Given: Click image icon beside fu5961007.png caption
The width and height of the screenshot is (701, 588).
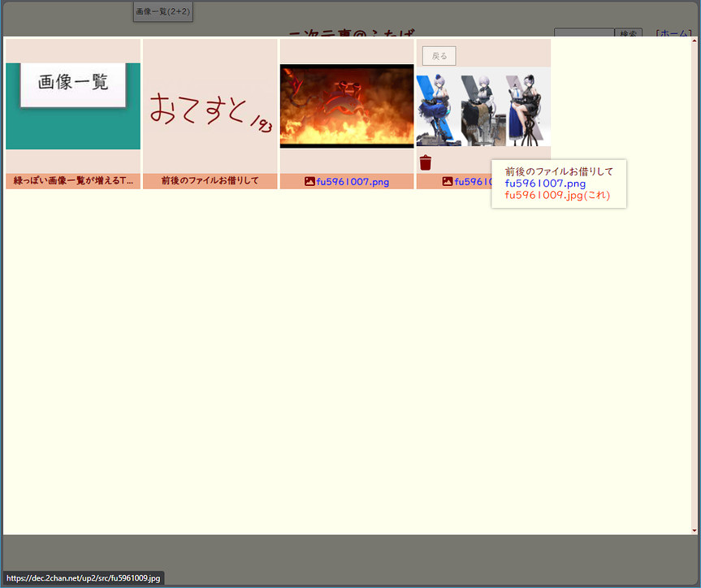Looking at the screenshot, I should tap(309, 182).
